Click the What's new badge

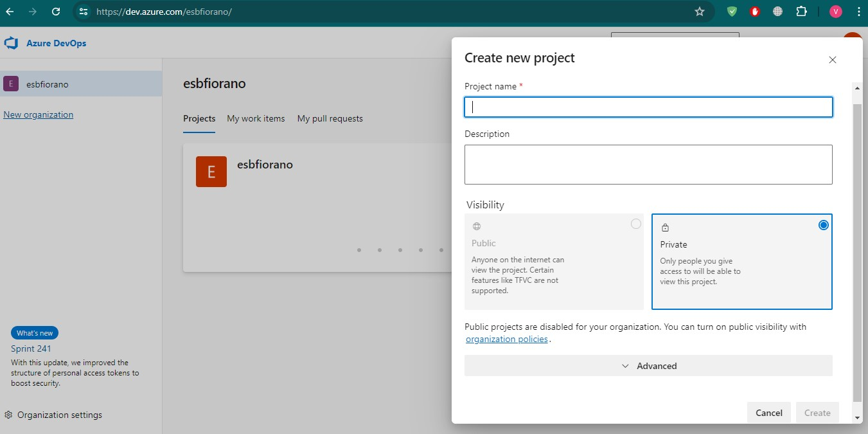tap(35, 333)
